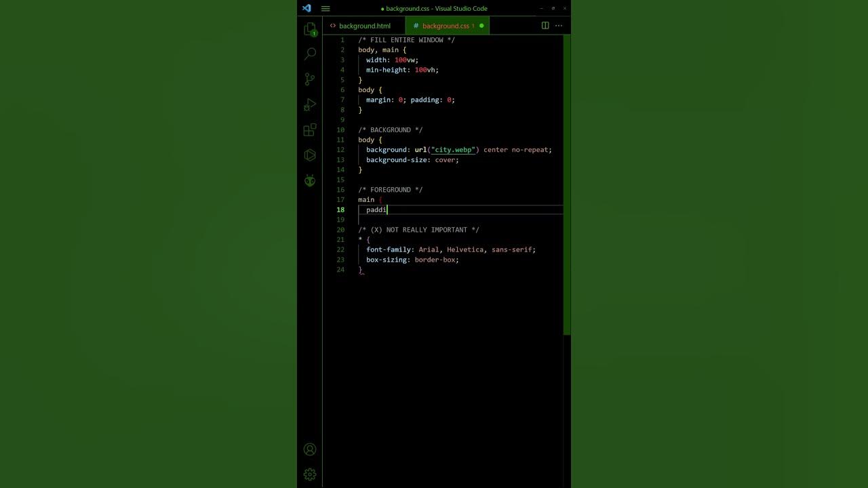Image resolution: width=868 pixels, height=488 pixels.
Task: Follow the "city.webp" url link
Action: 454,150
